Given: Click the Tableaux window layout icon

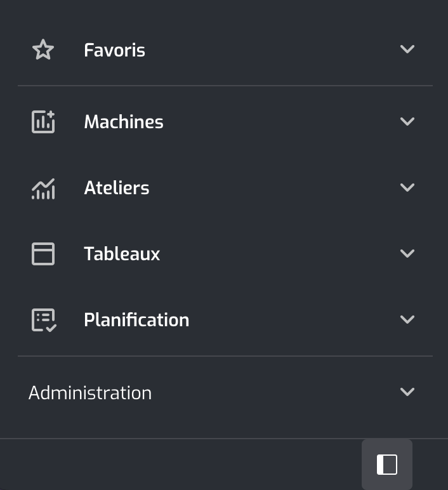Looking at the screenshot, I should (43, 254).
